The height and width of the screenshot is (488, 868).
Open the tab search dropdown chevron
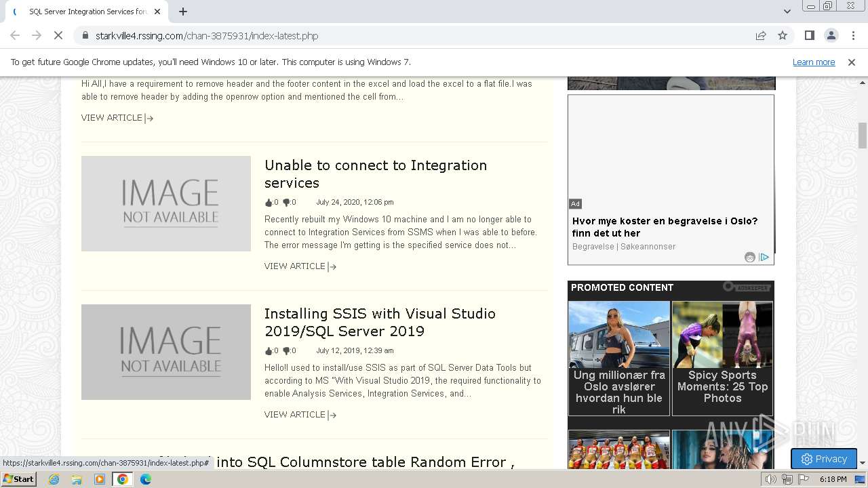[x=787, y=12]
